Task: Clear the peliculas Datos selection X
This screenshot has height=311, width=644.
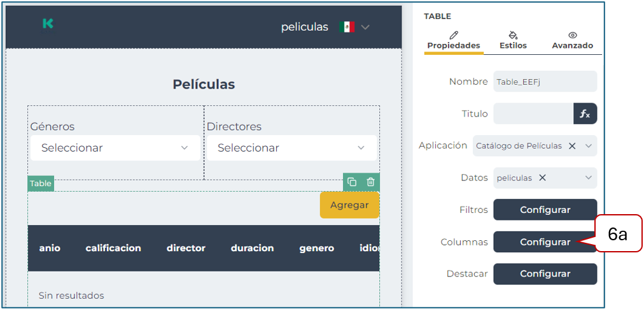Action: [542, 178]
